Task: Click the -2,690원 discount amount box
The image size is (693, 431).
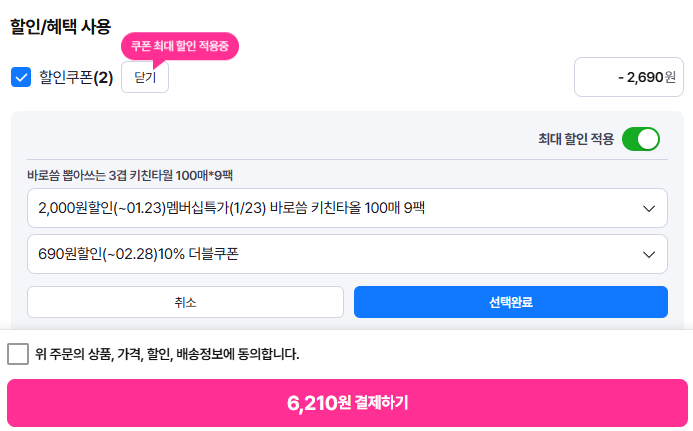Action: tap(630, 77)
